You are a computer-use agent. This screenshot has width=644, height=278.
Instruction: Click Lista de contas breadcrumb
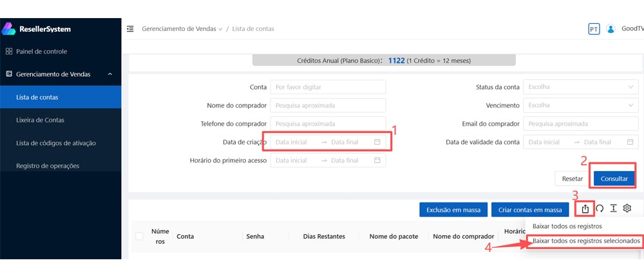point(253,29)
